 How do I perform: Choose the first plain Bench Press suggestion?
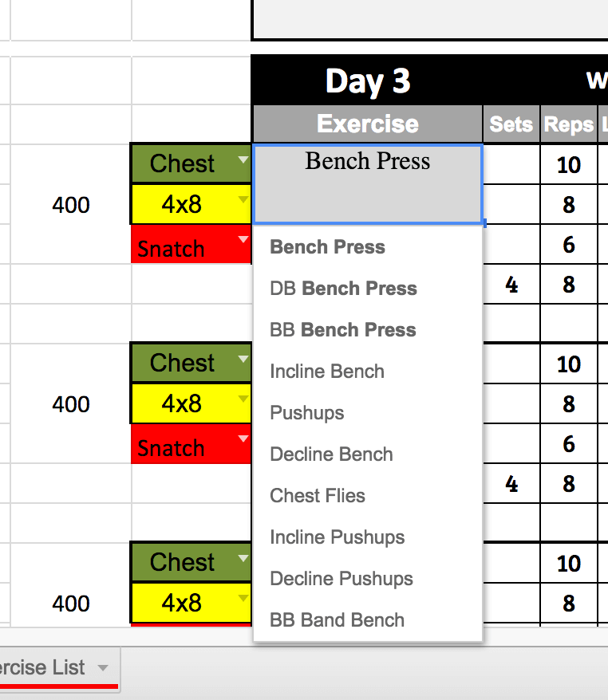[327, 247]
